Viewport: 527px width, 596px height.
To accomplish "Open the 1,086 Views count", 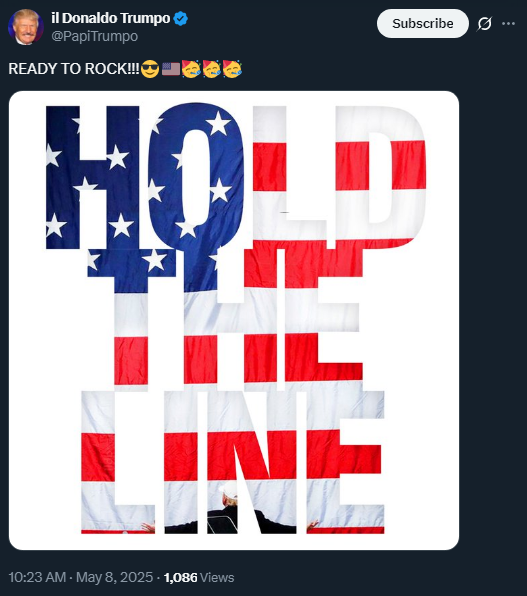I will [x=199, y=577].
